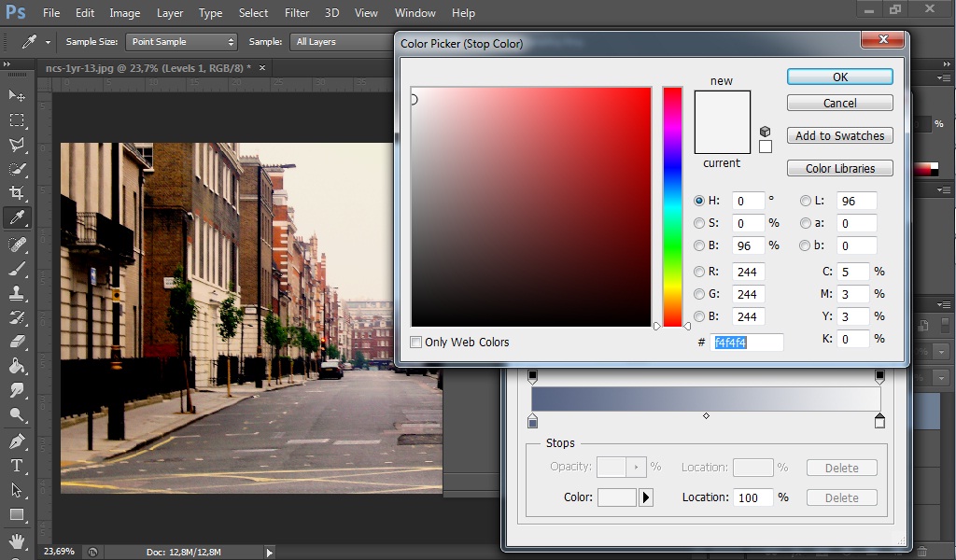This screenshot has height=560, width=956.
Task: Select the Move tool
Action: 17,96
